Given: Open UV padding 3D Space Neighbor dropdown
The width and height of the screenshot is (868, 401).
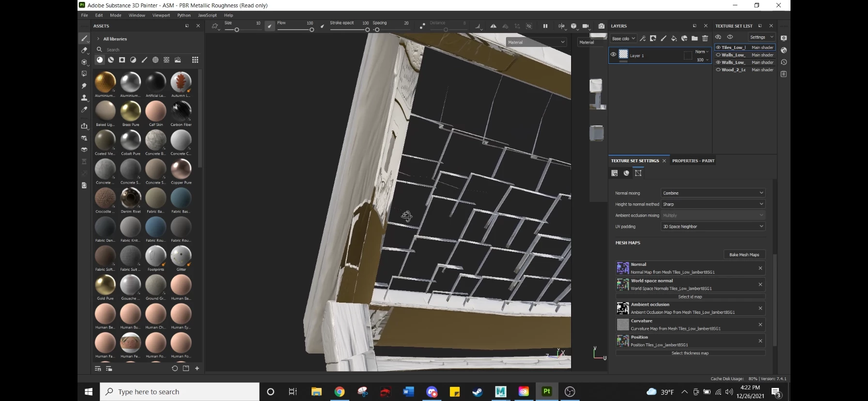Looking at the screenshot, I should (713, 226).
